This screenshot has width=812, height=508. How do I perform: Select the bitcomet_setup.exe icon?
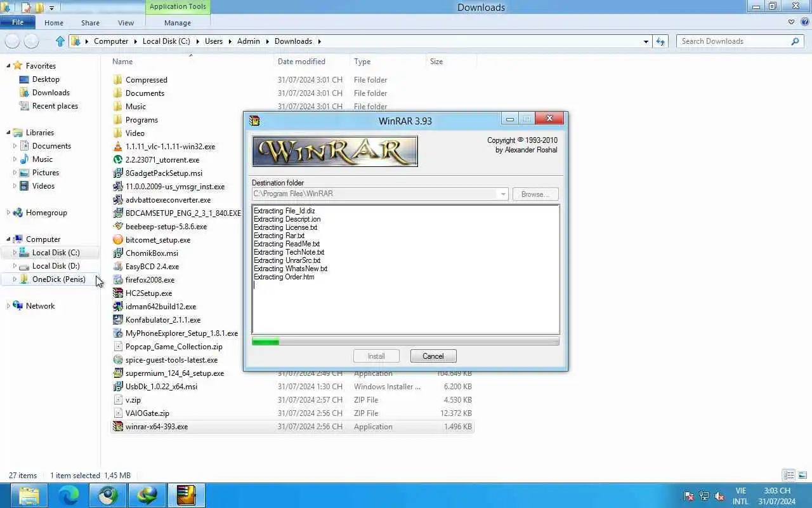pyautogui.click(x=117, y=240)
